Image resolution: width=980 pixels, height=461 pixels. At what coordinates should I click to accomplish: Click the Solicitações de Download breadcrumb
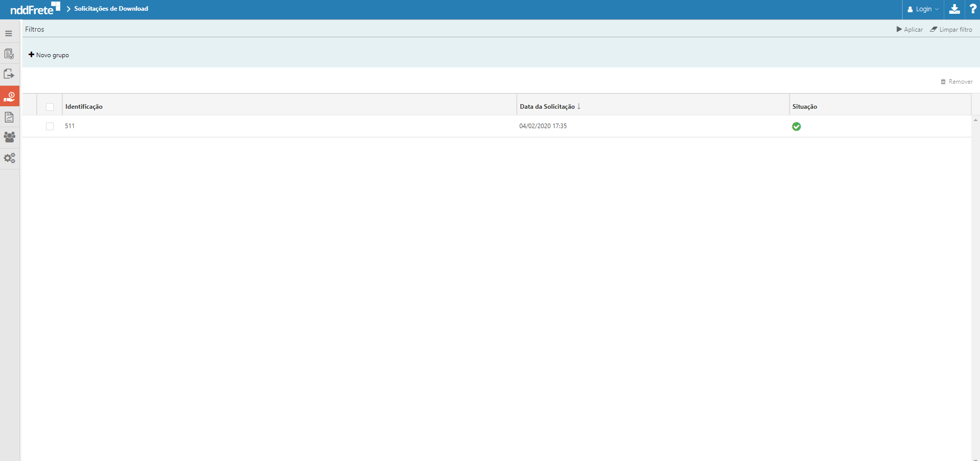(111, 9)
